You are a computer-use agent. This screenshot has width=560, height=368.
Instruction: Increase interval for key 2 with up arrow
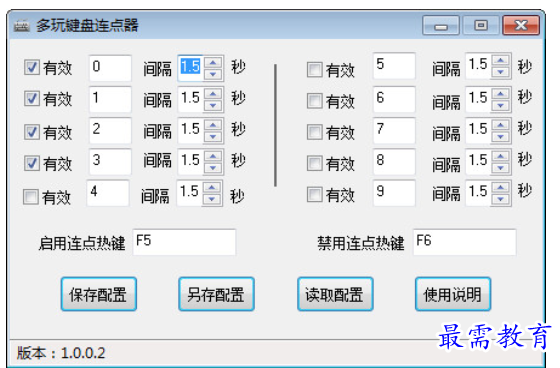click(x=213, y=125)
